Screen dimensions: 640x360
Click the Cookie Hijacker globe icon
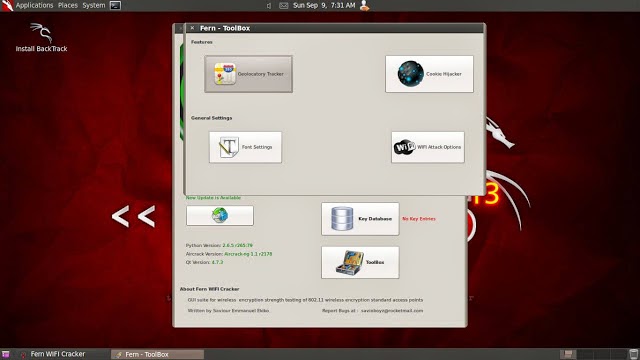(x=410, y=74)
